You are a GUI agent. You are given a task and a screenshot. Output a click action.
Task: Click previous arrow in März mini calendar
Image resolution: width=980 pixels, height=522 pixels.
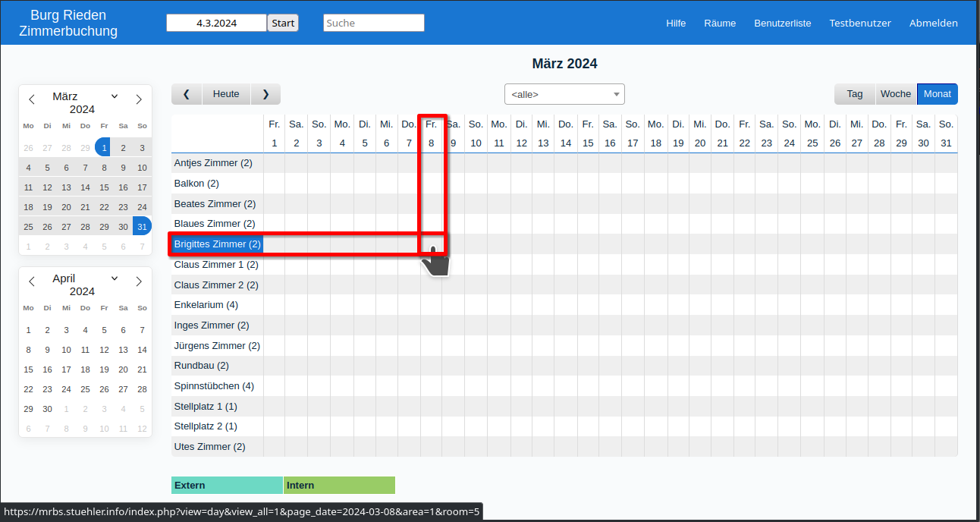(x=32, y=99)
